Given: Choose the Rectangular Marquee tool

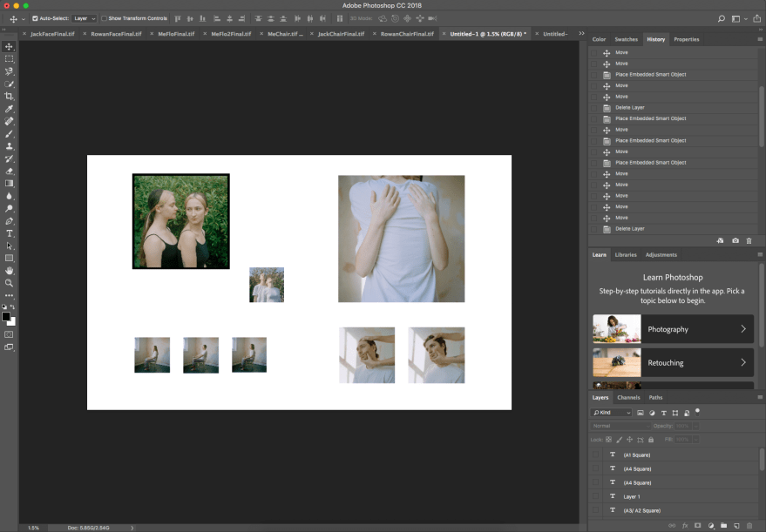Looking at the screenshot, I should [10, 58].
